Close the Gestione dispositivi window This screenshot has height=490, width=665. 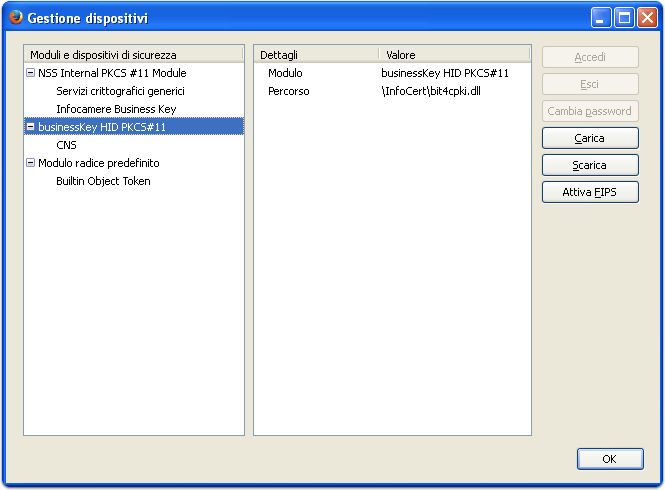647,18
